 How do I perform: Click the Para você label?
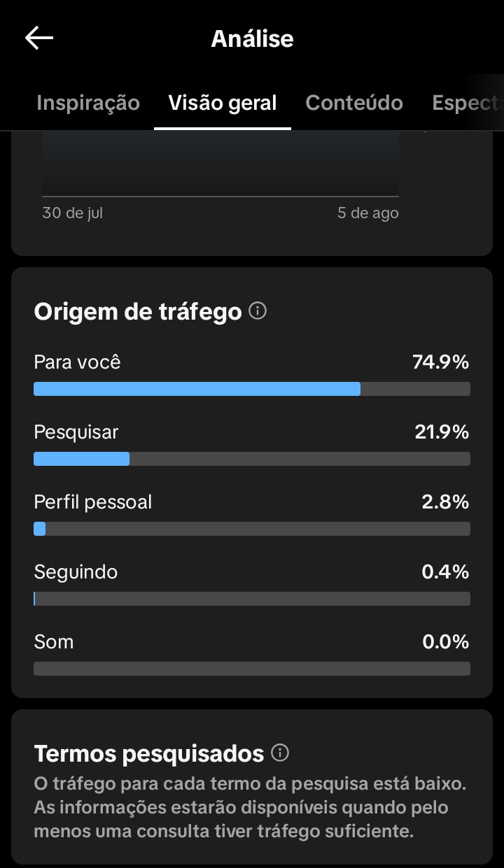tap(77, 362)
